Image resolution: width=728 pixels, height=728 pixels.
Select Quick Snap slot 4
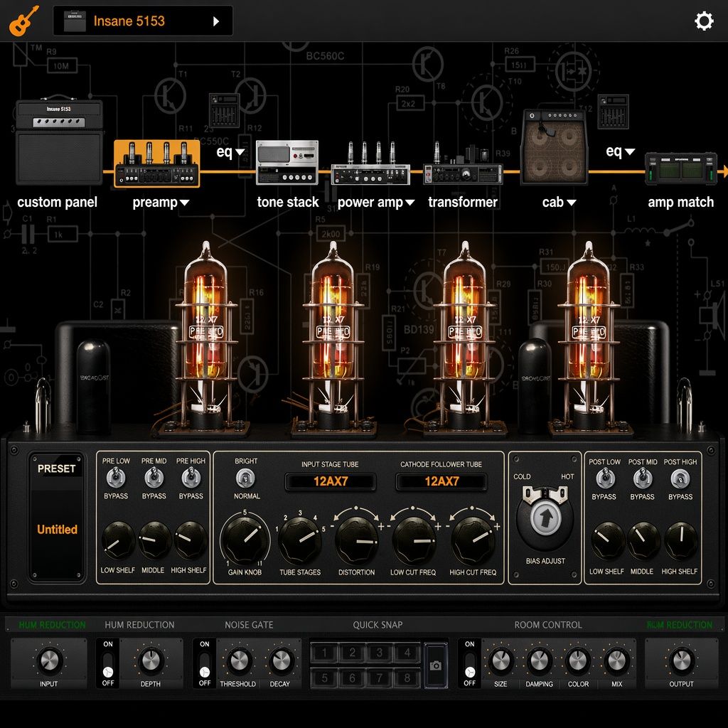tap(407, 653)
